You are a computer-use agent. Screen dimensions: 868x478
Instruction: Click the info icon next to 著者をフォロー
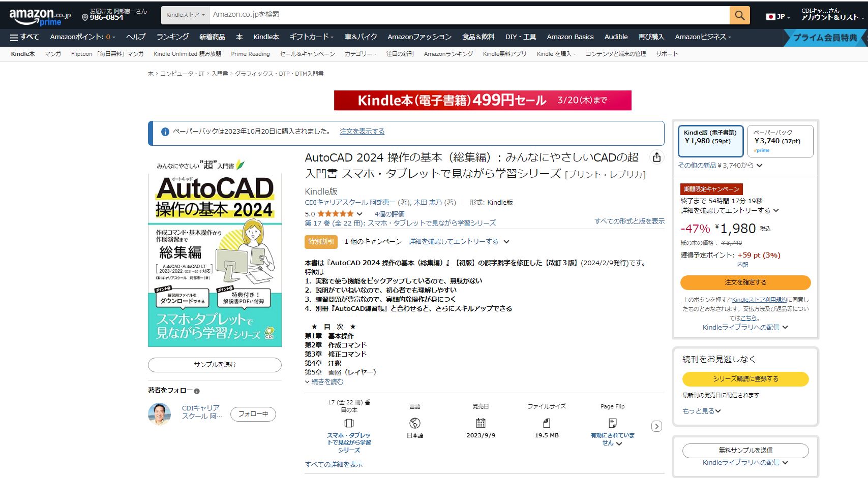point(197,391)
